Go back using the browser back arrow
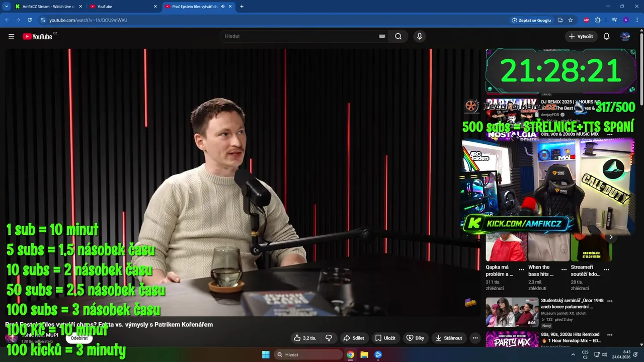644x362 pixels. pos(7,20)
